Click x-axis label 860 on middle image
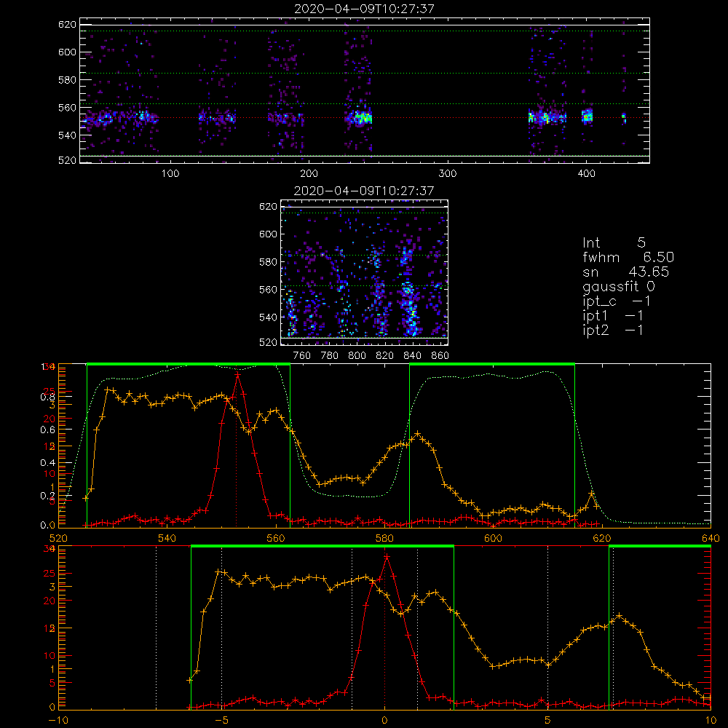728x728 pixels. (440, 356)
